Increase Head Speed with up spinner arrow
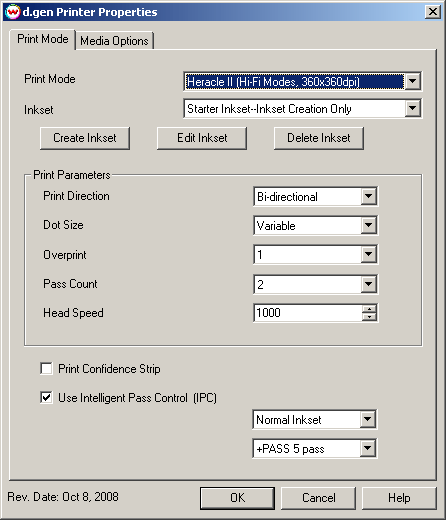Viewport: 446px width, 520px height. 369,309
